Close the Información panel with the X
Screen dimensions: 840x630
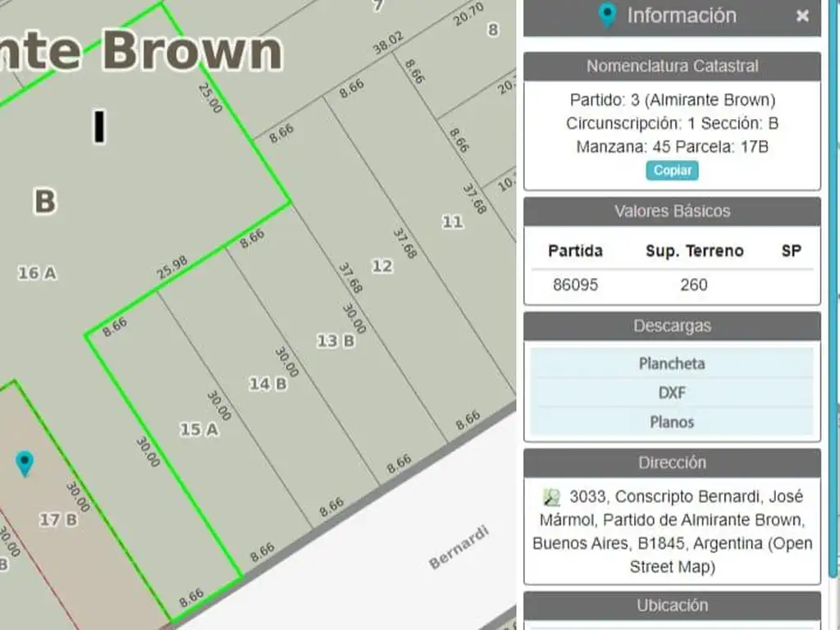coord(802,16)
